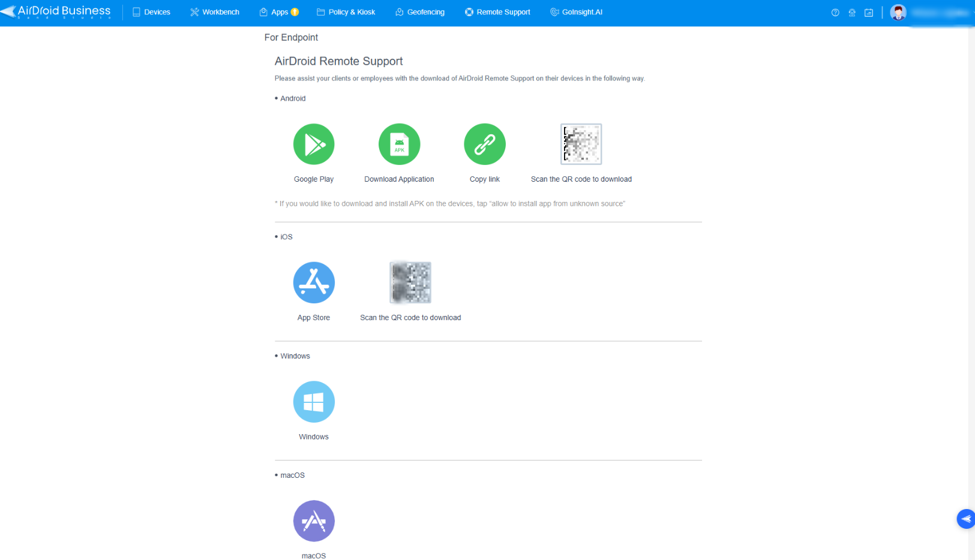The height and width of the screenshot is (560, 975).
Task: Click the 'Google Play' caption
Action: click(x=314, y=179)
